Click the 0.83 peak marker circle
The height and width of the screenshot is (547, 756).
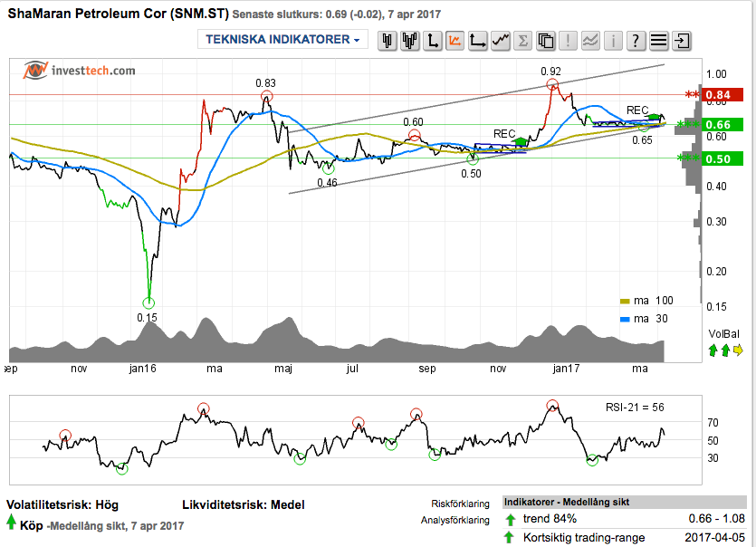click(x=266, y=96)
